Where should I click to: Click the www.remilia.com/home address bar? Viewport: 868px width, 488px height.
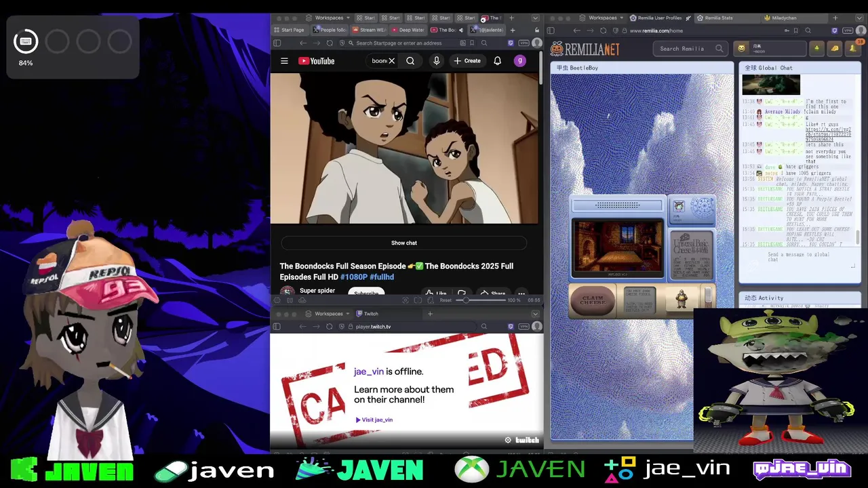click(x=705, y=30)
